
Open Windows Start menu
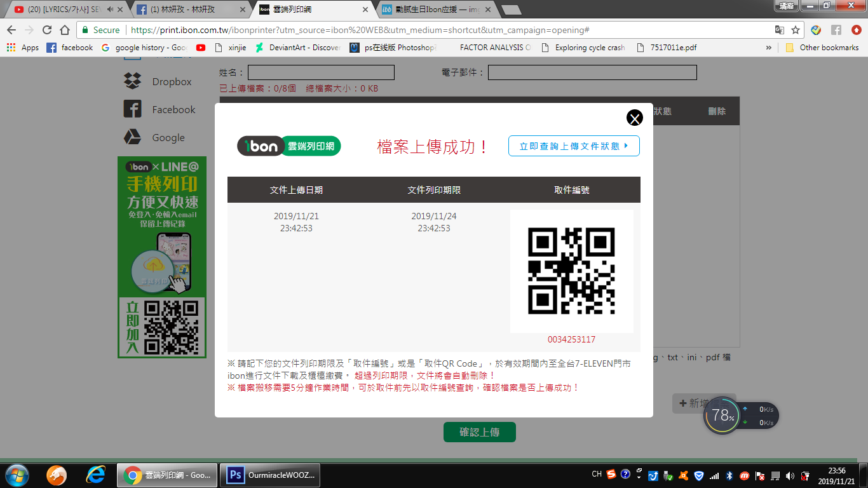[17, 475]
